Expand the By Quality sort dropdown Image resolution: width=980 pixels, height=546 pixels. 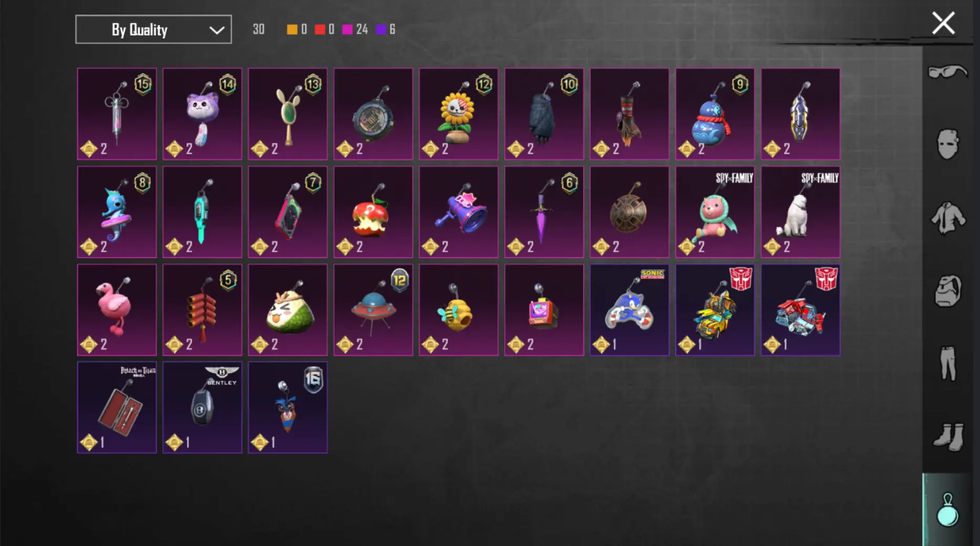coord(153,29)
